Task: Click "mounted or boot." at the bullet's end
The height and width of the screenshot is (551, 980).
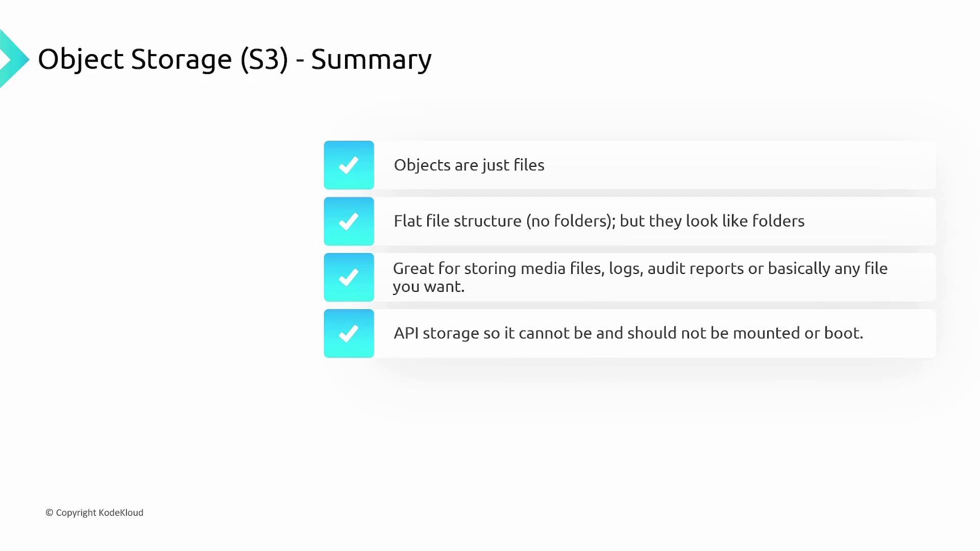Action: pyautogui.click(x=798, y=333)
